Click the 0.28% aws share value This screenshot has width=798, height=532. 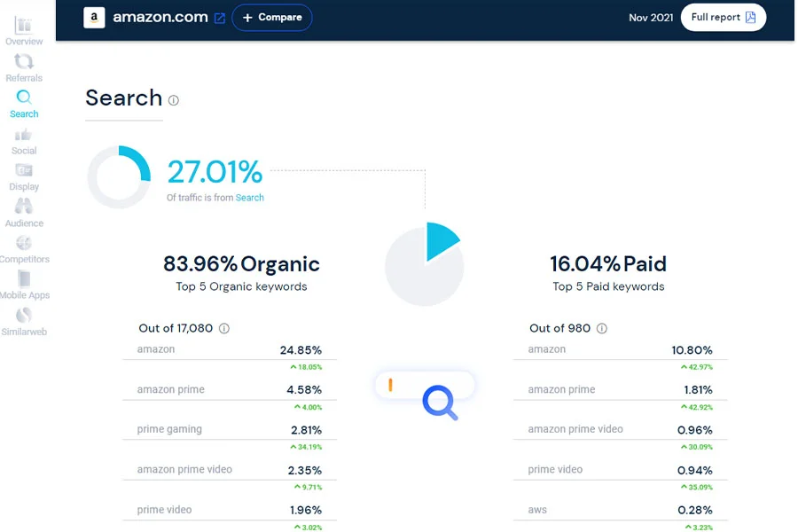tap(695, 510)
